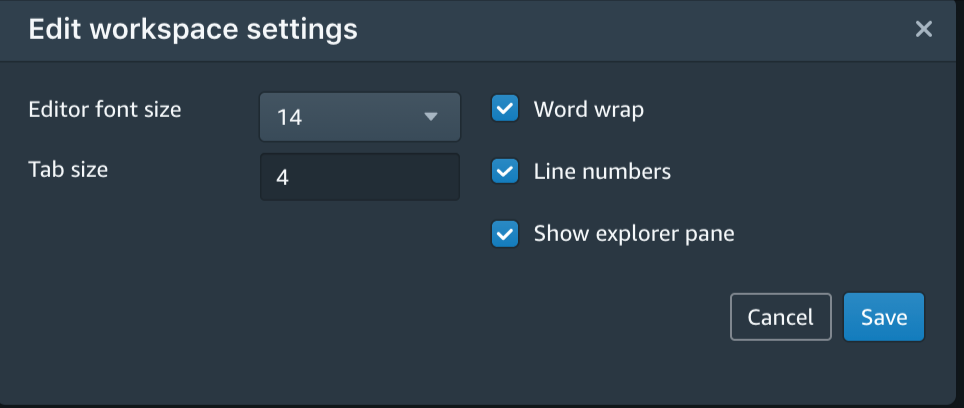Click the Editor font size label

(105, 109)
